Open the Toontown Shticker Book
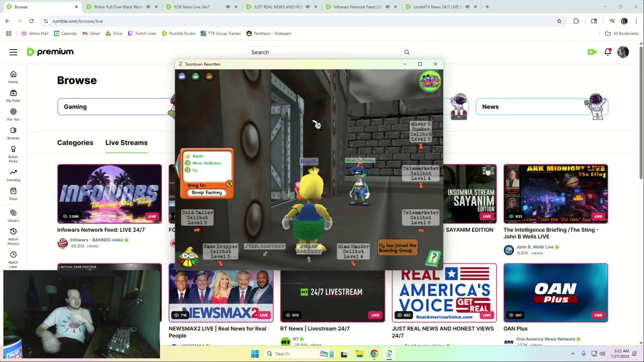This screenshot has height=362, width=644. coord(433,258)
